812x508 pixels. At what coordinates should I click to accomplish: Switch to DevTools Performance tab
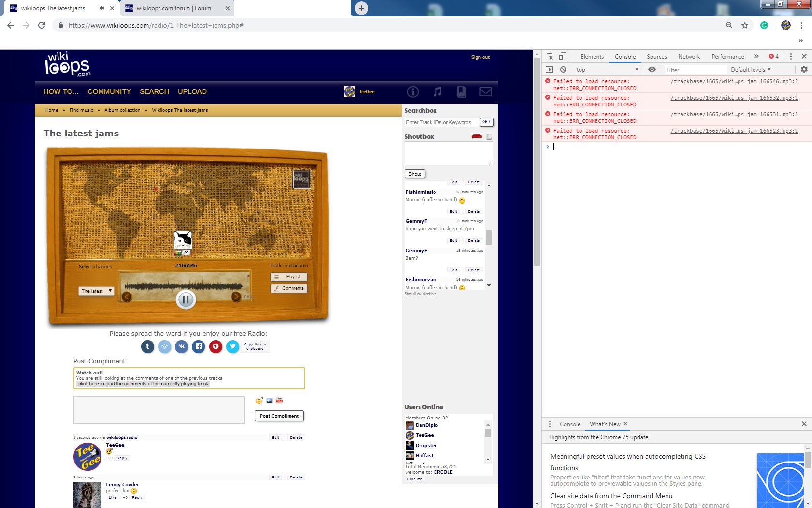(x=728, y=57)
